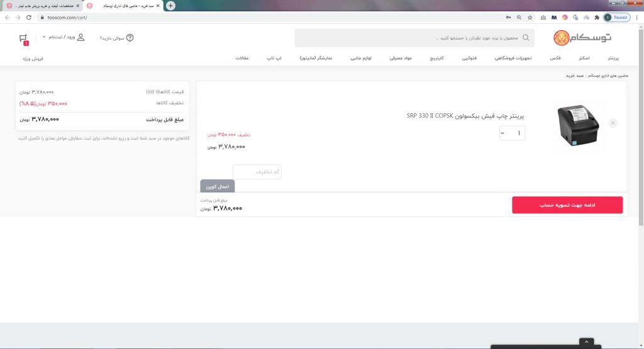The height and width of the screenshot is (349, 644).
Task: Click the pink circular extension icon
Action: tap(565, 17)
